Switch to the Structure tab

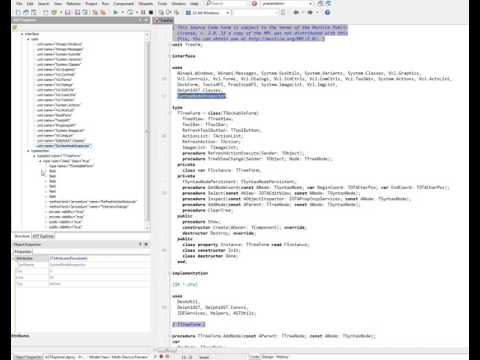click(22, 236)
